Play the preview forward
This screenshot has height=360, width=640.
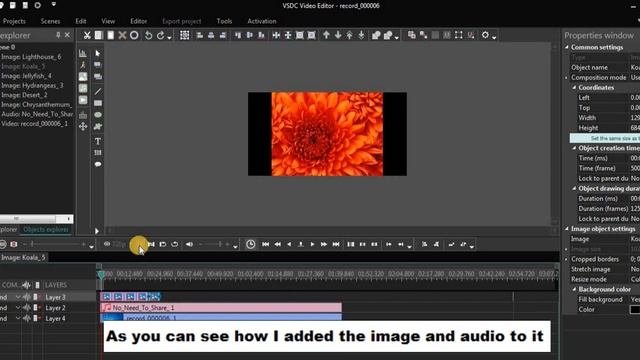(x=312, y=244)
